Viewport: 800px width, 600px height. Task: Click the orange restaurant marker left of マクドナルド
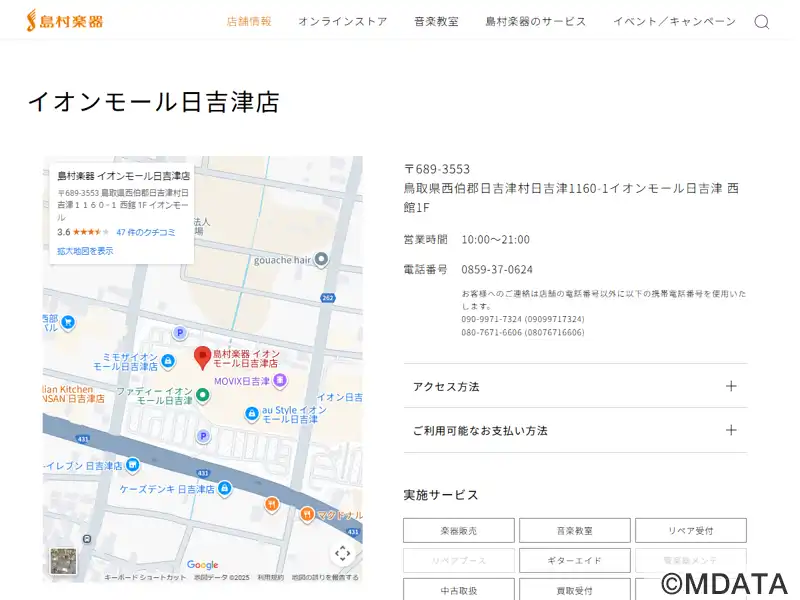tap(271, 505)
